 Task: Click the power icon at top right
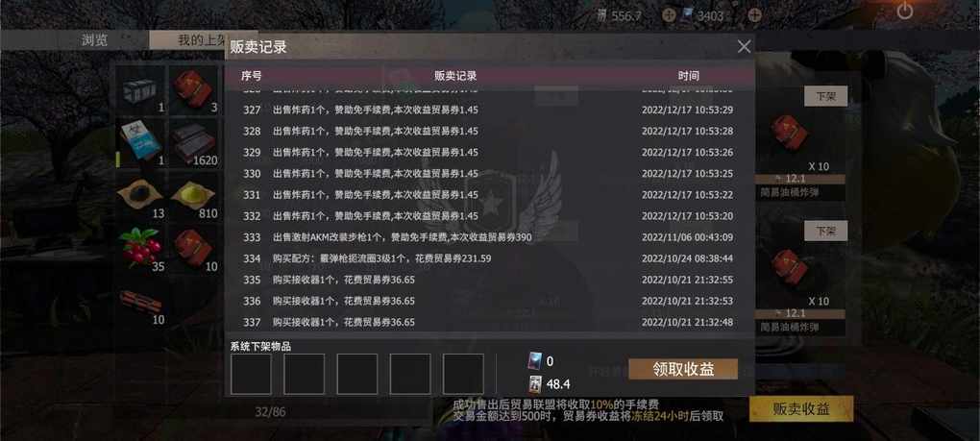coord(904,11)
